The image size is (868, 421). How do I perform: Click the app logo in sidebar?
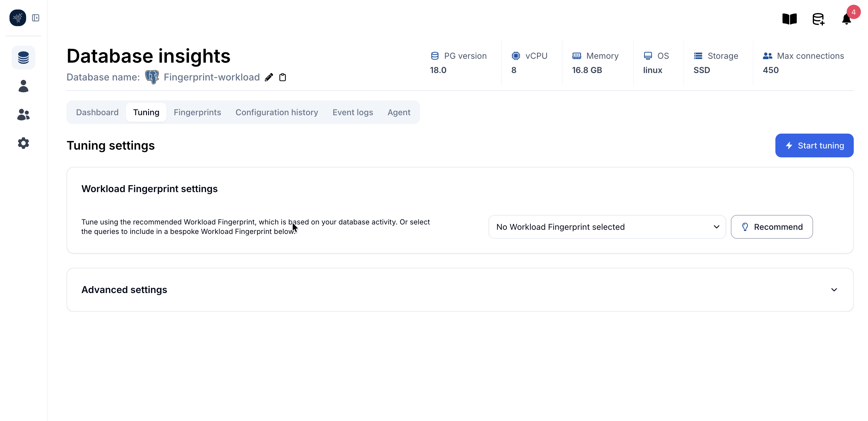(18, 18)
